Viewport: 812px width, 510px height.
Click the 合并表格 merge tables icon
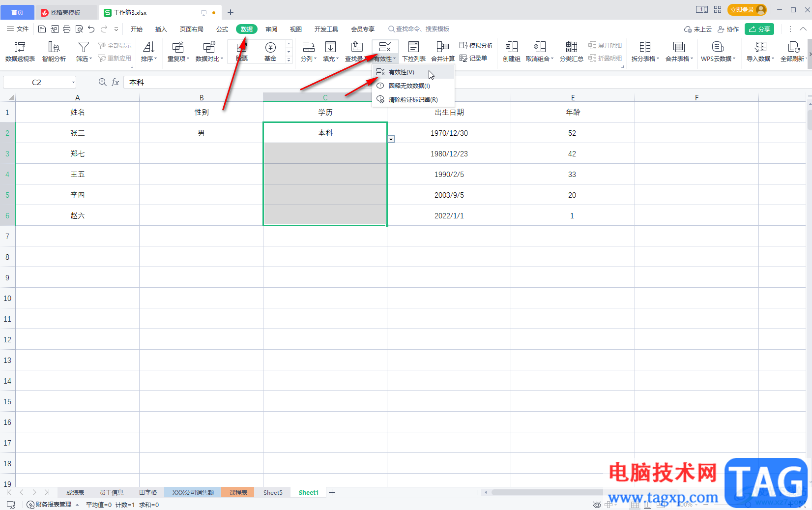coord(679,47)
